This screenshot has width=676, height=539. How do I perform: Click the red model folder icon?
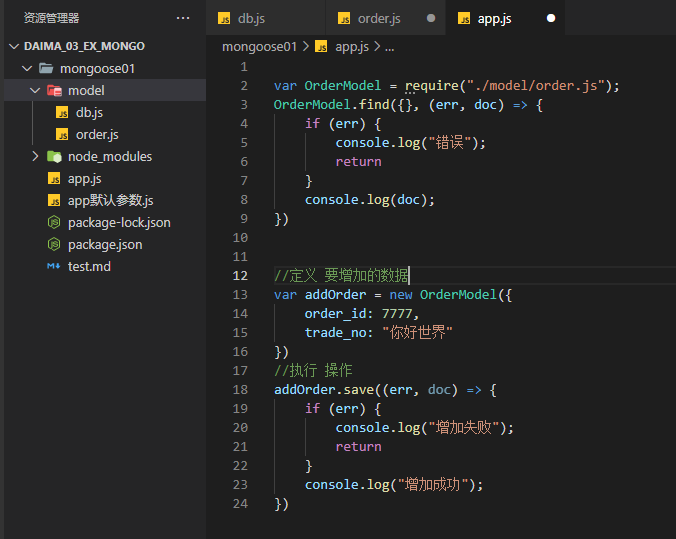coord(54,91)
